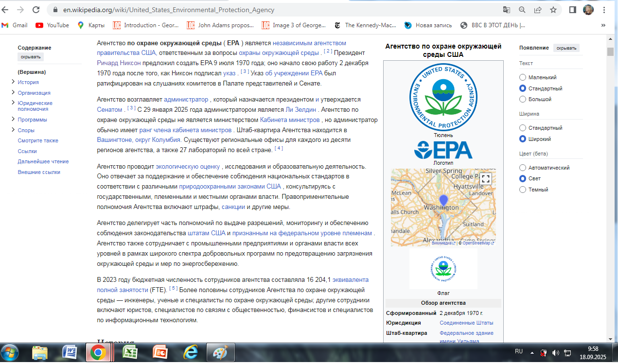Image resolution: width=618 pixels, height=364 pixels.
Task: Follow the Ричард Никсон link
Action: click(x=119, y=63)
